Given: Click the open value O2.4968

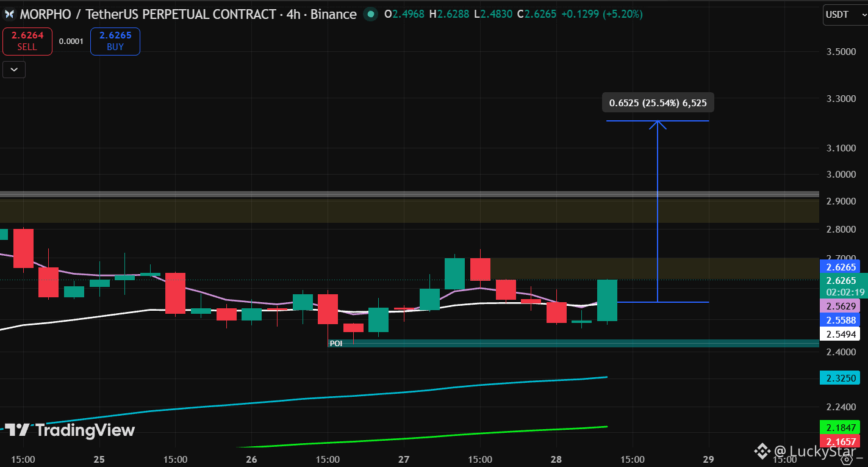Looking at the screenshot, I should [x=406, y=14].
